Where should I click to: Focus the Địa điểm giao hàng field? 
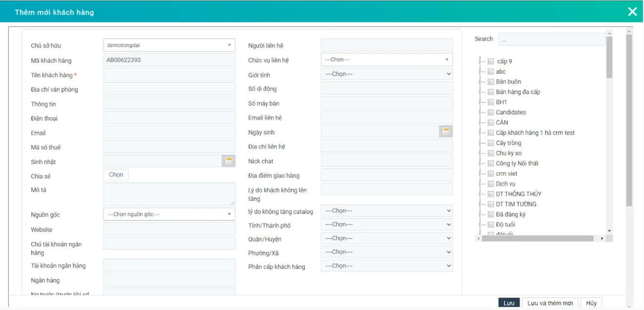pos(387,175)
